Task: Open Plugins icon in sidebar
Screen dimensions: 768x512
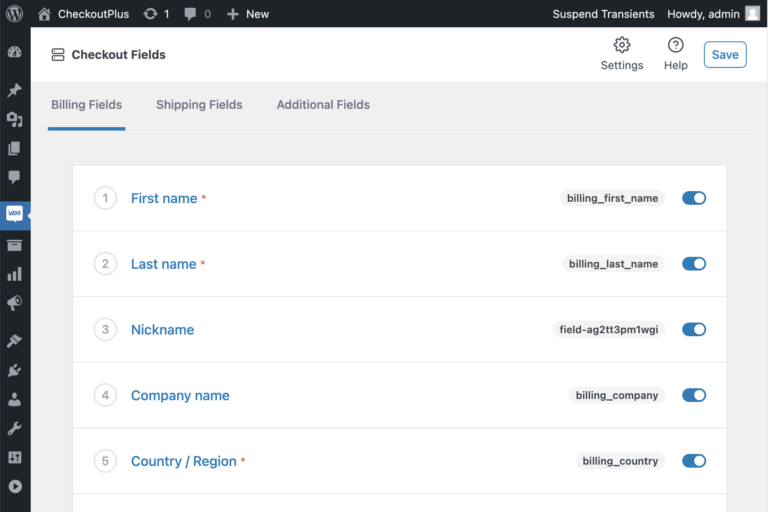Action: (15, 370)
